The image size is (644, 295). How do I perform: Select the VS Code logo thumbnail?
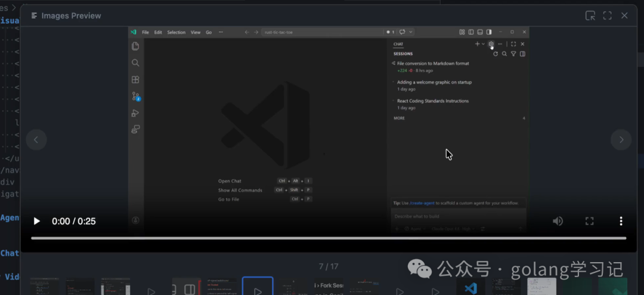click(x=470, y=288)
